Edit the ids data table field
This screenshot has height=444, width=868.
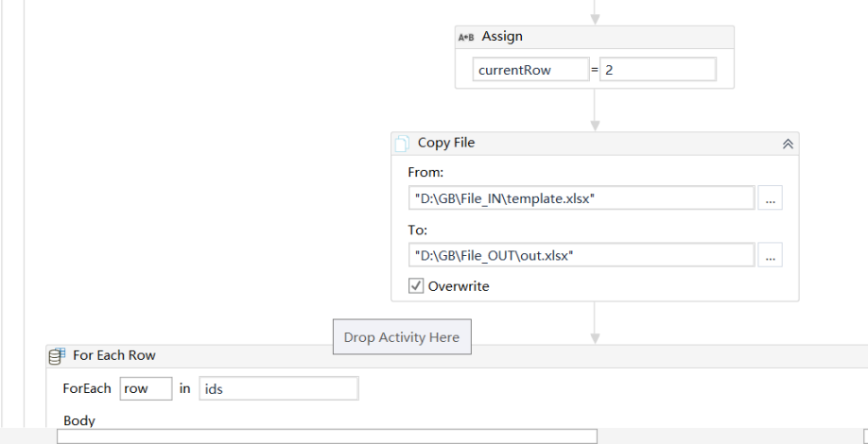279,388
